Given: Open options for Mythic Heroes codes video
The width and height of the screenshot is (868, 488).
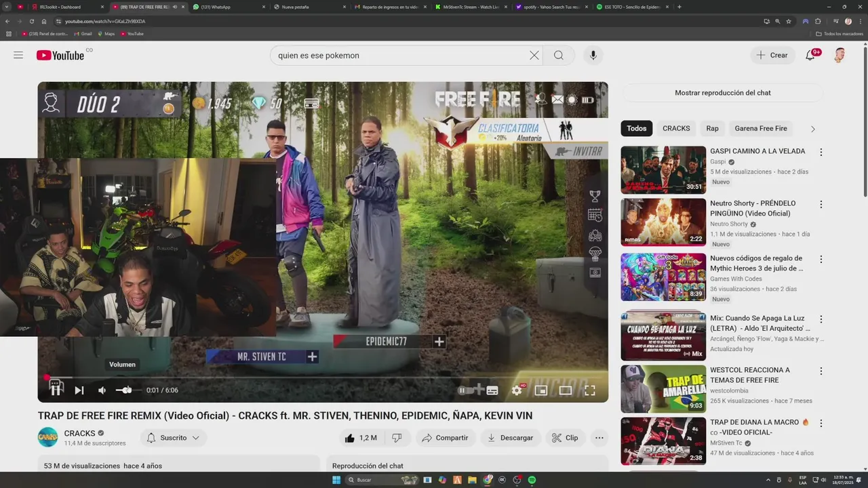Looking at the screenshot, I should click(x=821, y=259).
